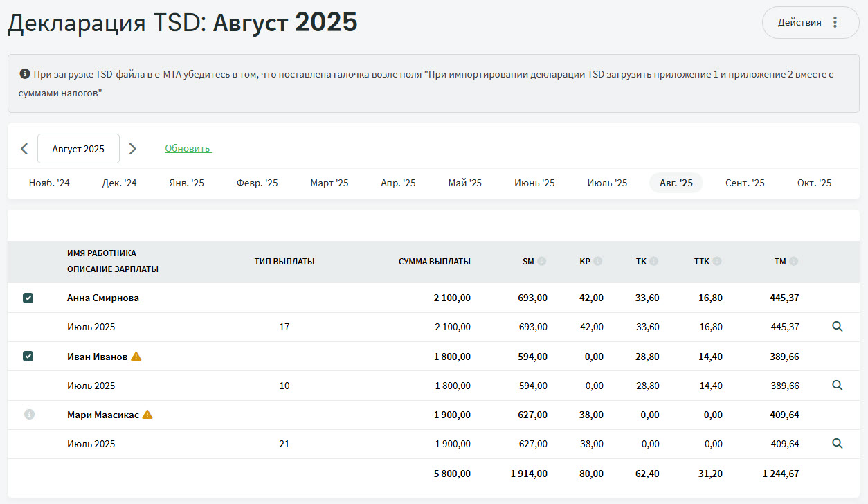Click warning triangle next to Иван Иванов
Screen dimensions: 868x504
pyautogui.click(x=136, y=357)
